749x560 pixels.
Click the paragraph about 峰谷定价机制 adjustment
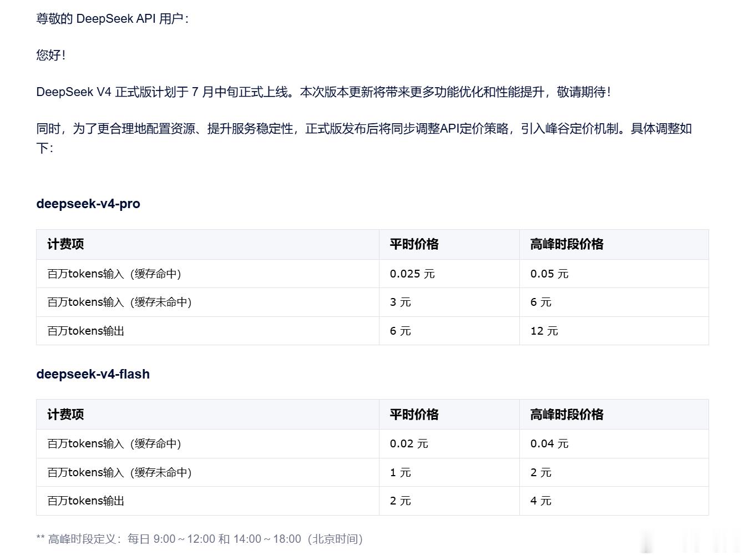click(364, 138)
